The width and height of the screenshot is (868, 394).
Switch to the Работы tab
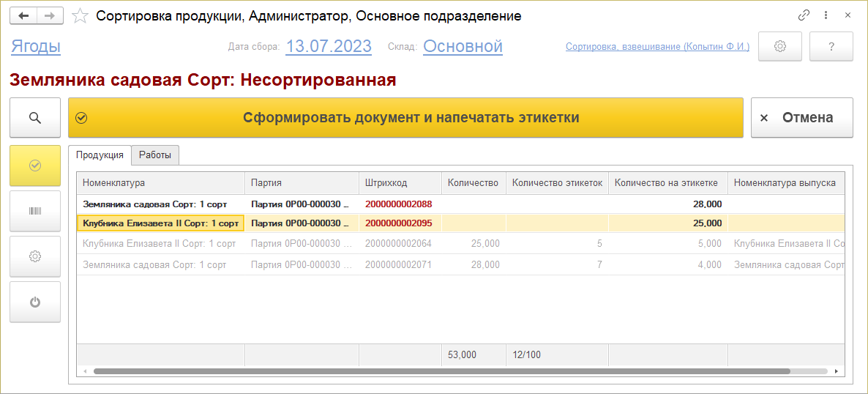(156, 155)
